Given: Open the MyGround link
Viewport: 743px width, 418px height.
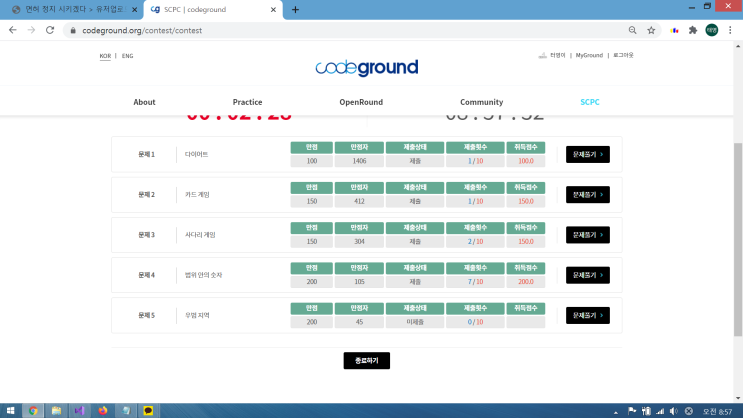Looking at the screenshot, I should (x=589, y=55).
